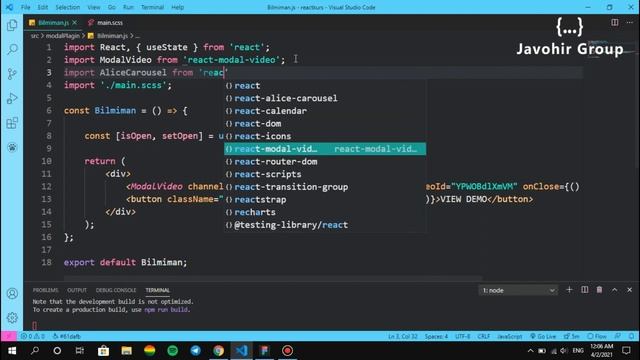Viewport: 640px width, 360px height.
Task: Switch to the OUTPUT panel tab
Action: tap(77, 290)
